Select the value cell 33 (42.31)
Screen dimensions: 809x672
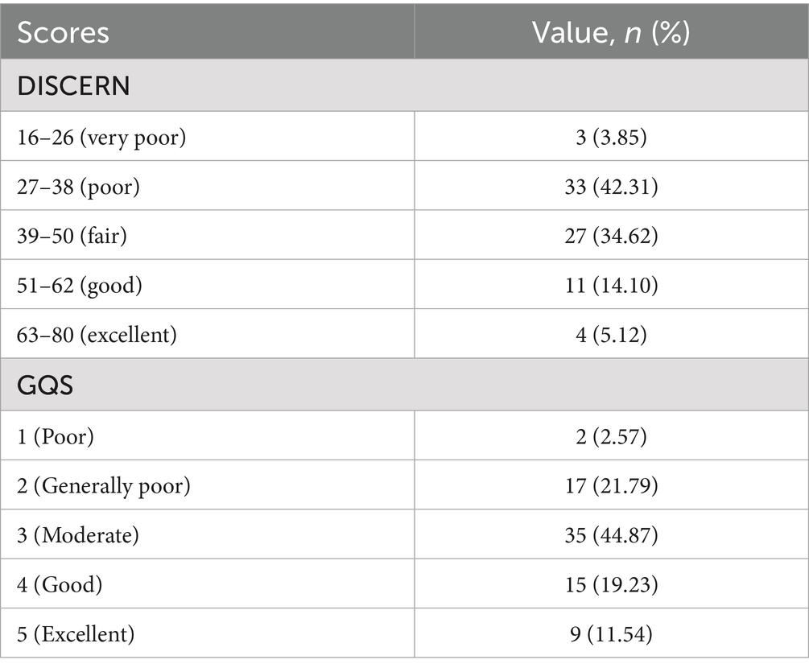pyautogui.click(x=611, y=186)
